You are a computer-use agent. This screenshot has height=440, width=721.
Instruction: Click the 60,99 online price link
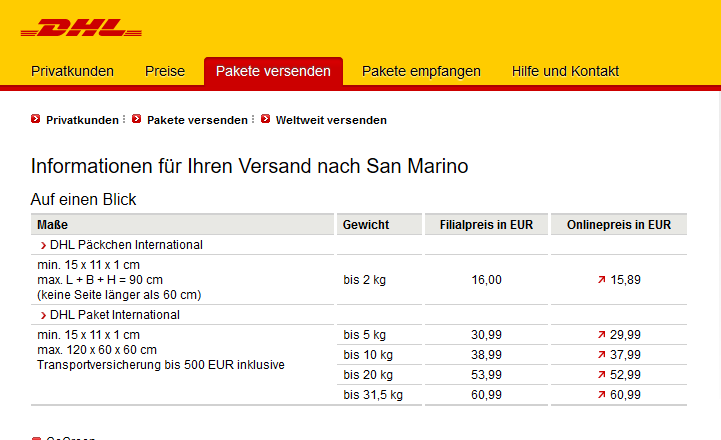pyautogui.click(x=625, y=395)
